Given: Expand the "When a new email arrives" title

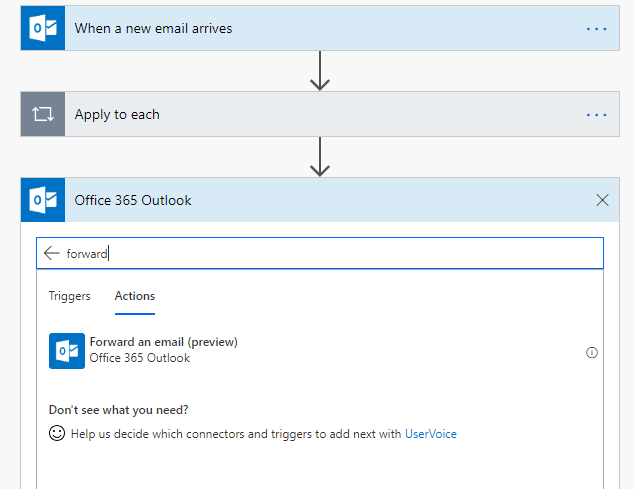Looking at the screenshot, I should click(153, 29).
